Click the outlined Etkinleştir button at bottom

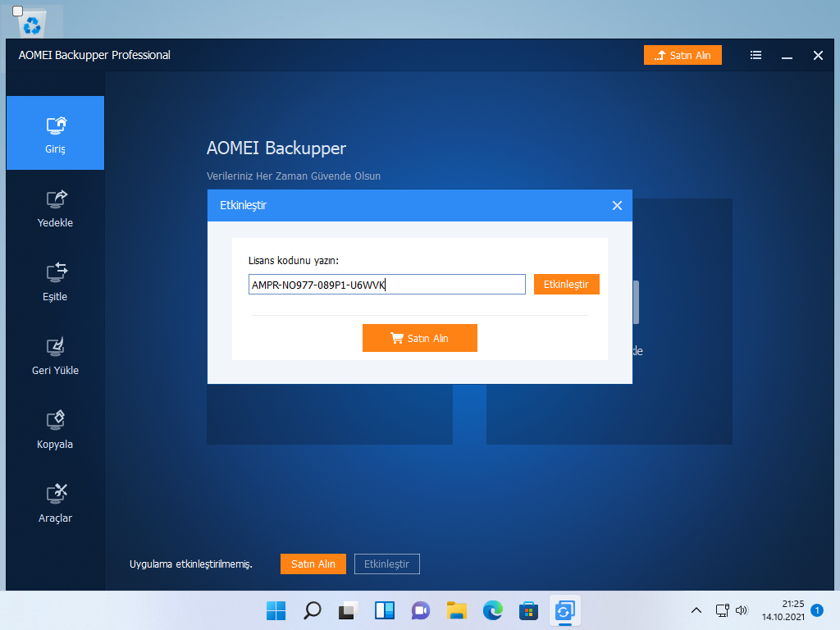pos(387,564)
